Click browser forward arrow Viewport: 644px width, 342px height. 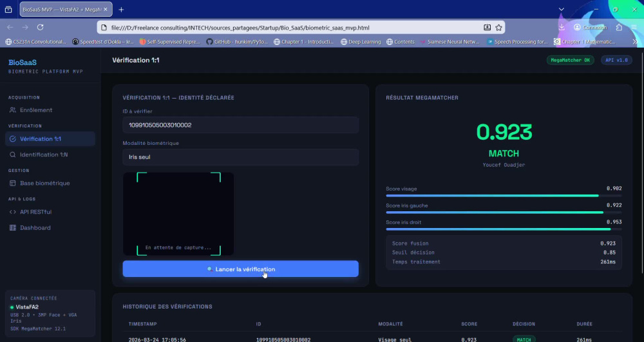[25, 27]
